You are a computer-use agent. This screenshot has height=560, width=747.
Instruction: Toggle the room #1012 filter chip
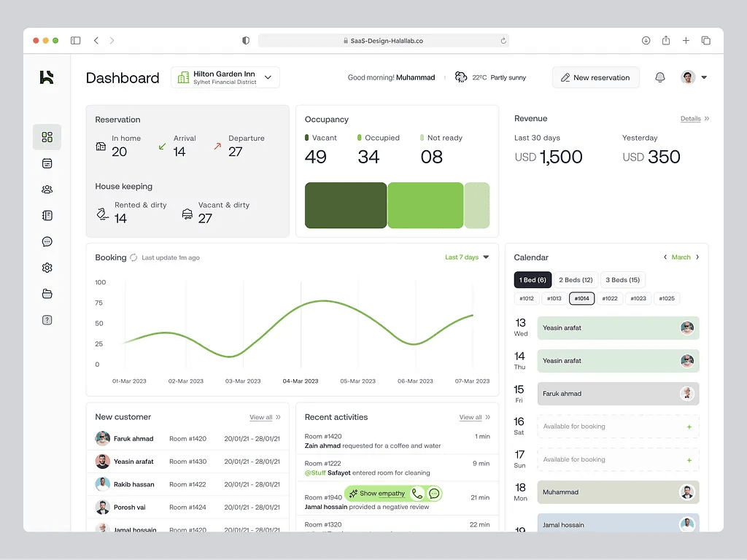[526, 298]
